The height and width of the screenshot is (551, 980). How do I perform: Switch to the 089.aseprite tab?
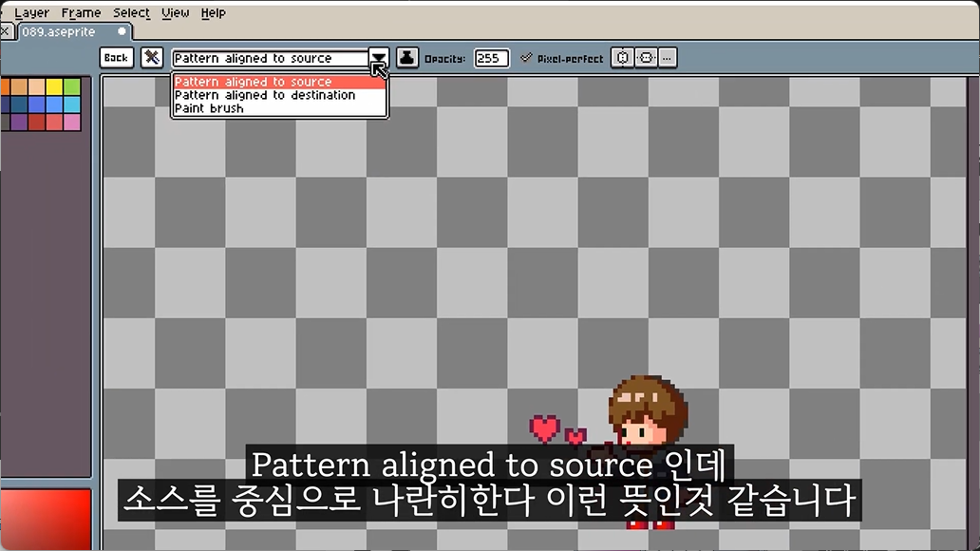coord(74,31)
